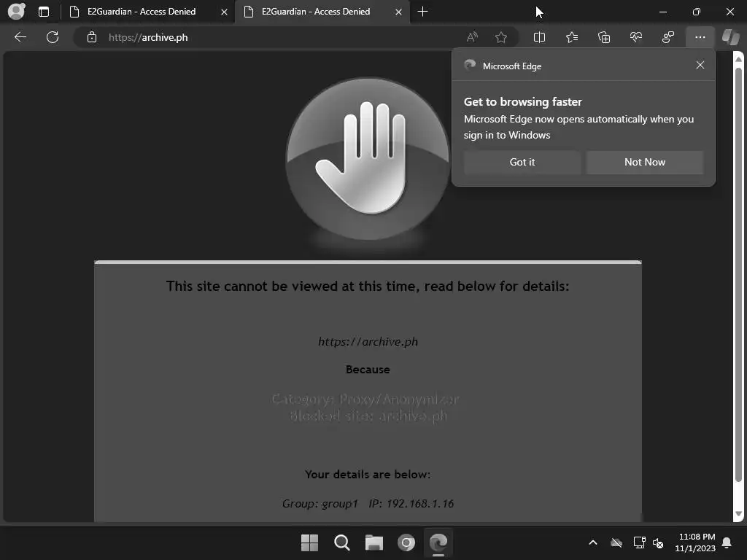Click the 'This site cannot be viewed' heading
747x560 pixels.
368,286
